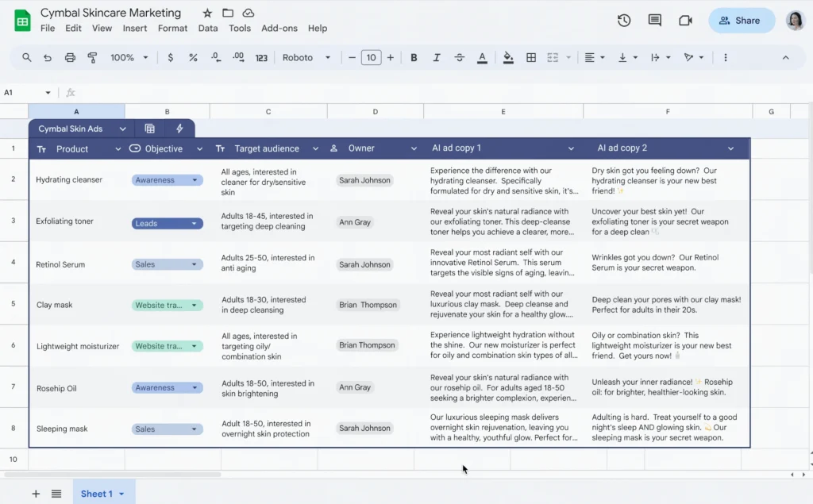Star the Cymbal Skincare Marketing document
The height and width of the screenshot is (504, 813).
tap(207, 13)
